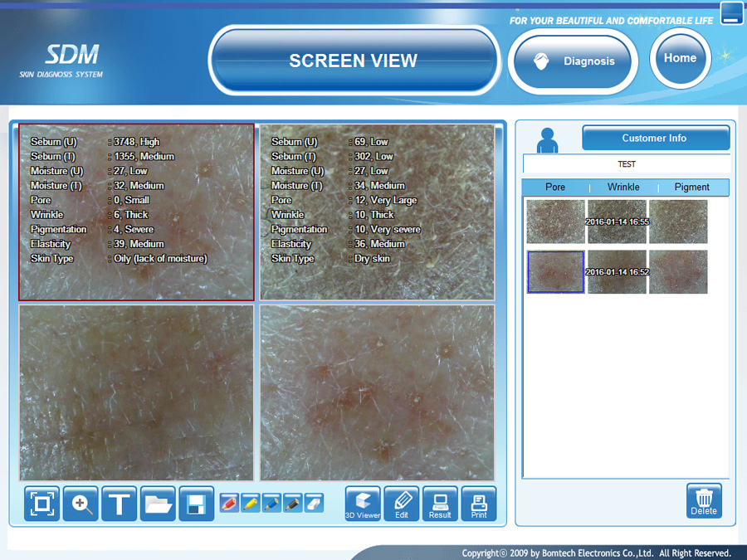Go to the Diagnosis section
Image resolution: width=747 pixels, height=560 pixels.
pos(572,61)
